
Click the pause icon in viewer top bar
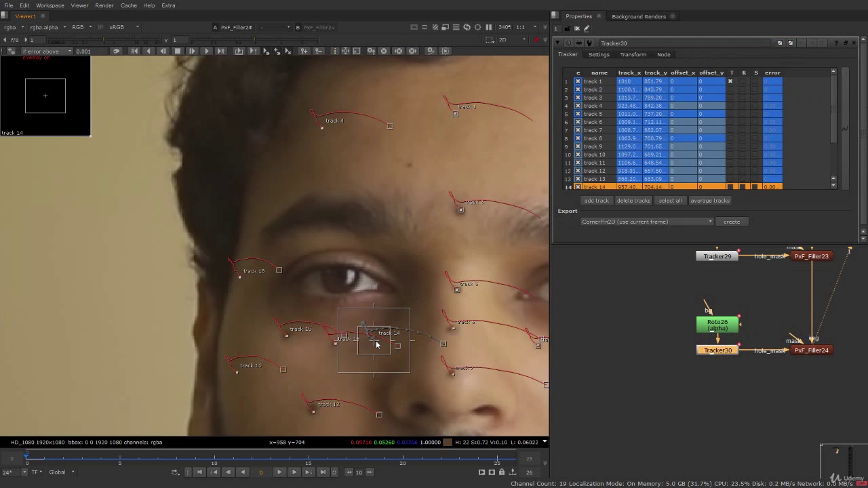tap(488, 27)
